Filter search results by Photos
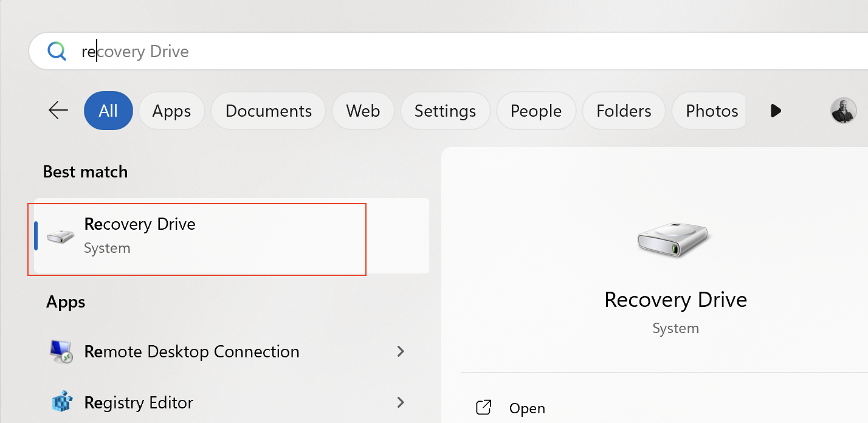The height and width of the screenshot is (423, 868). tap(711, 111)
